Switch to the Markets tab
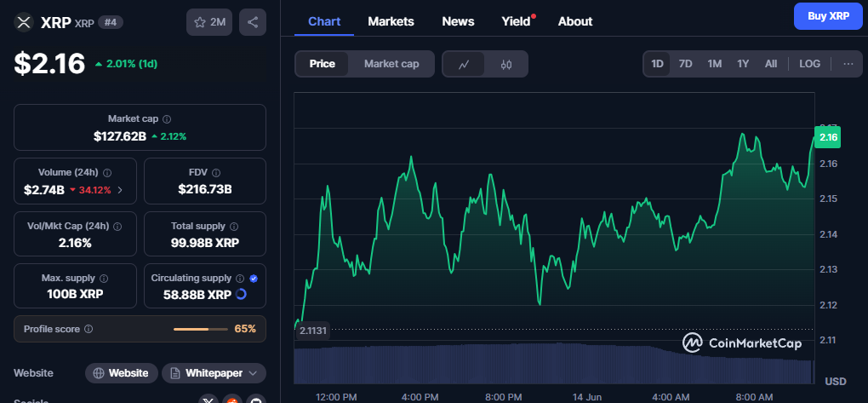The image size is (868, 403). click(391, 21)
